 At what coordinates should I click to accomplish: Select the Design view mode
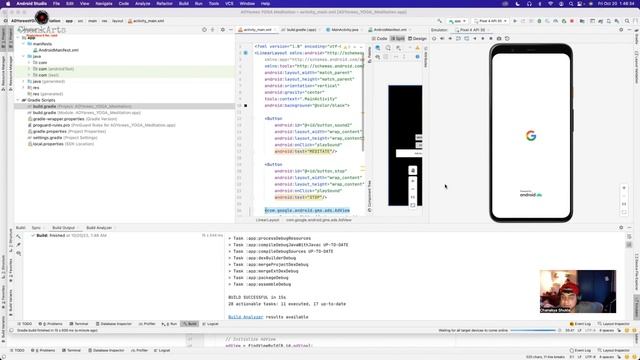coord(417,38)
